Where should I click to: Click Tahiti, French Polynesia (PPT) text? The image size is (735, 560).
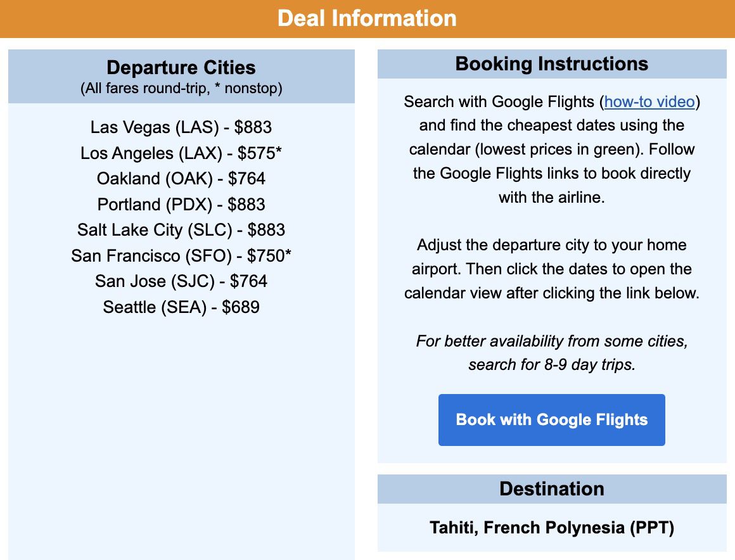coord(551,528)
